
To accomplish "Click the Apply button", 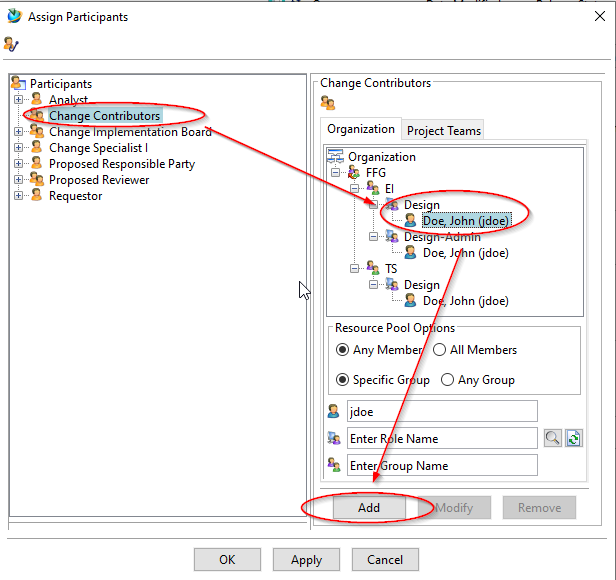I will (x=306, y=560).
